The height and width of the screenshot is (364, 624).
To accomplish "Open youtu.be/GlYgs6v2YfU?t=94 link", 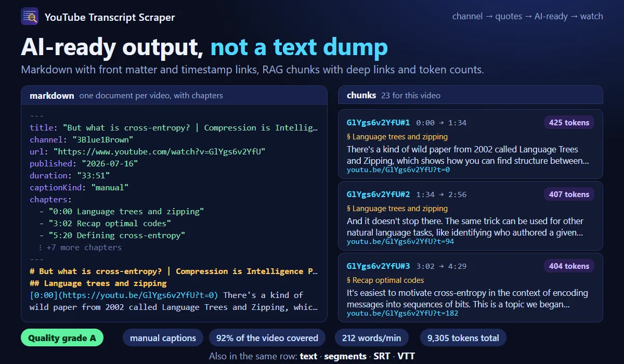I will click(x=400, y=242).
